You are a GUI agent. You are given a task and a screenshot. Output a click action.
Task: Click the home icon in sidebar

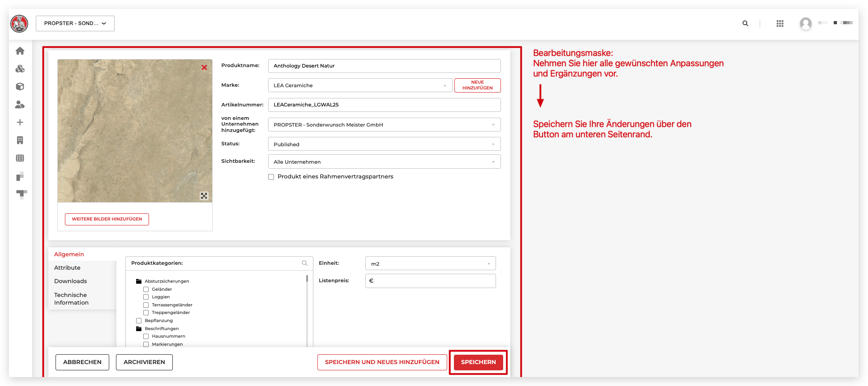(x=20, y=51)
